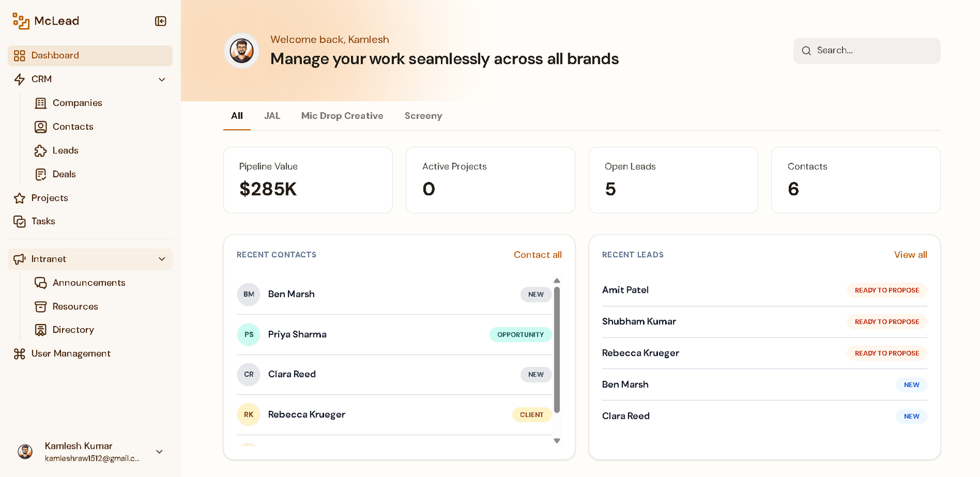
Task: Open Projects via its star icon
Action: [x=20, y=198]
